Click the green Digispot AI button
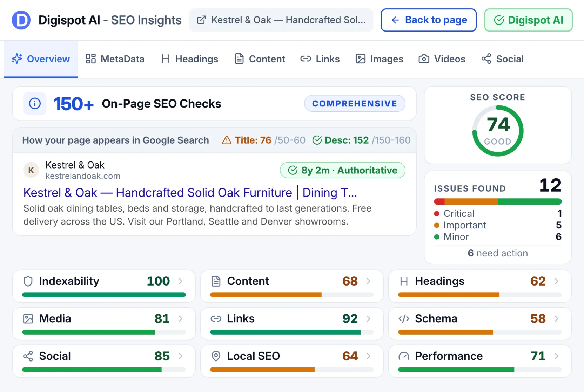The image size is (584, 392). [x=528, y=20]
